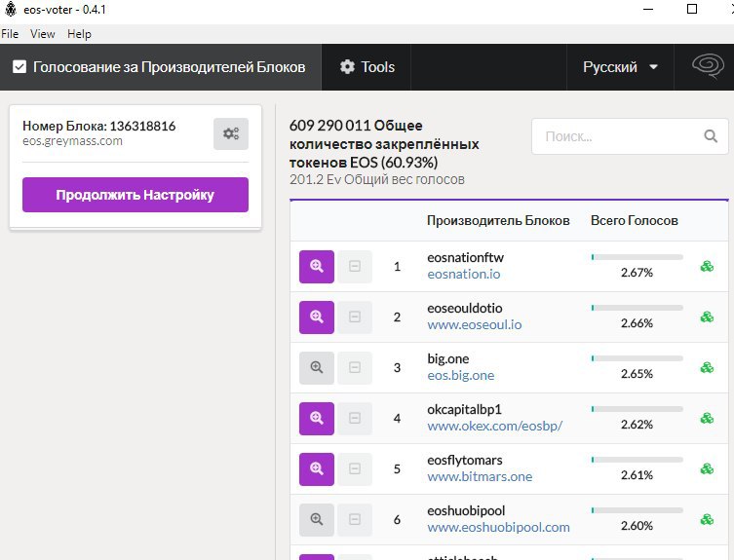The height and width of the screenshot is (560, 734).
Task: Minimize the eos-voter window
Action: 648,9
